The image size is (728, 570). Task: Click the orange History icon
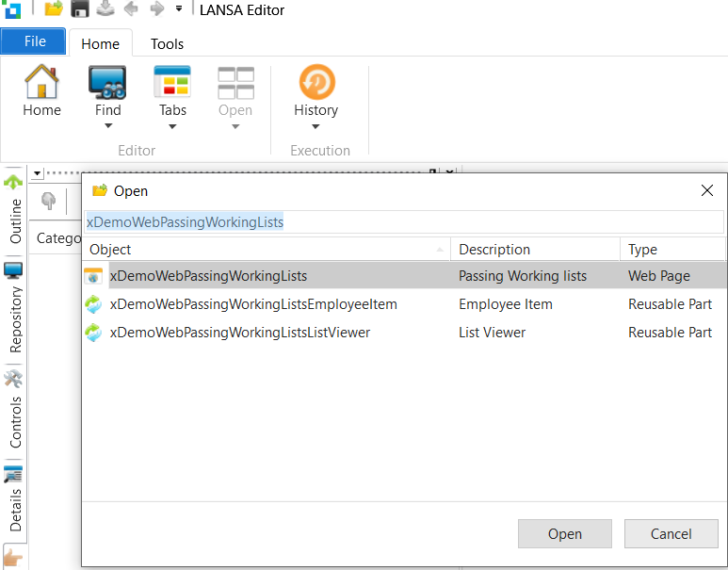click(315, 83)
